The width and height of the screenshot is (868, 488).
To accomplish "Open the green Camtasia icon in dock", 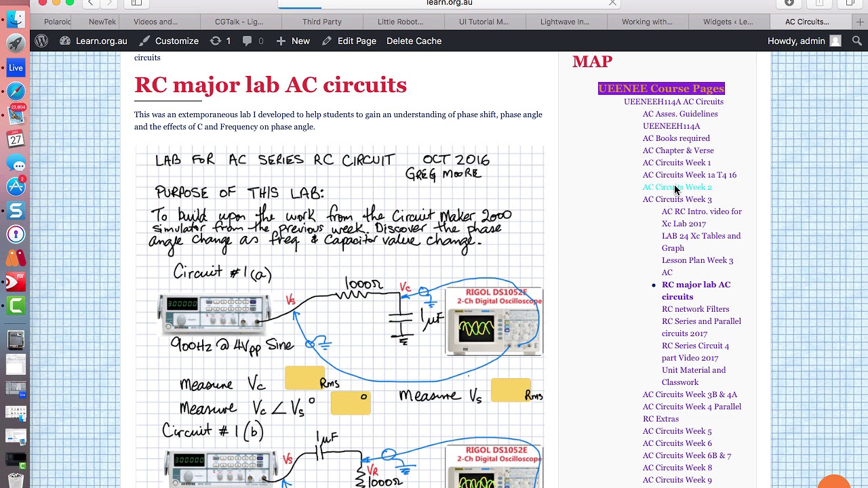I will (16, 306).
